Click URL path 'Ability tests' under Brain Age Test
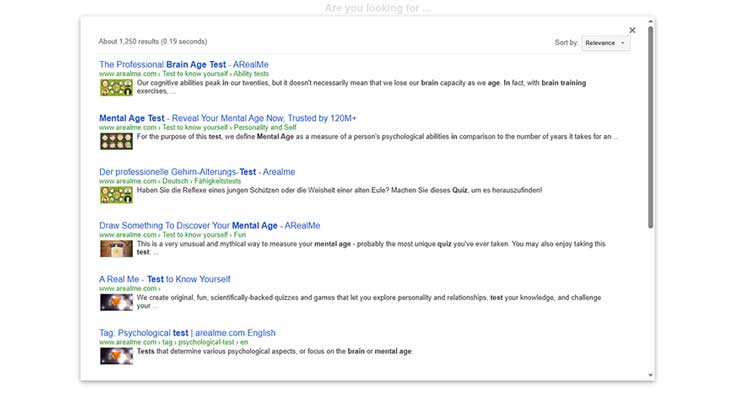The width and height of the screenshot is (750, 409). pyautogui.click(x=251, y=74)
